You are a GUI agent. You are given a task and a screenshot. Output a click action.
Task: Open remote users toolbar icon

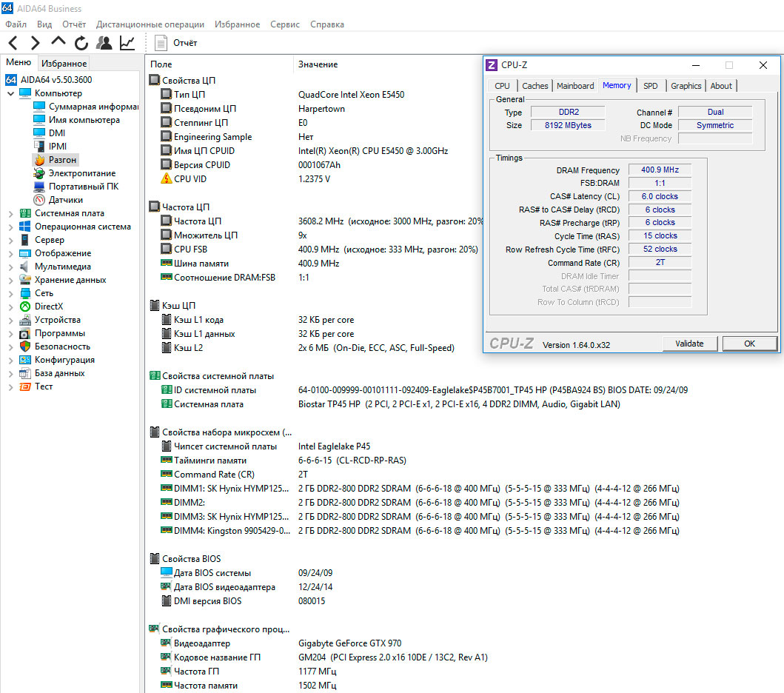(x=104, y=43)
